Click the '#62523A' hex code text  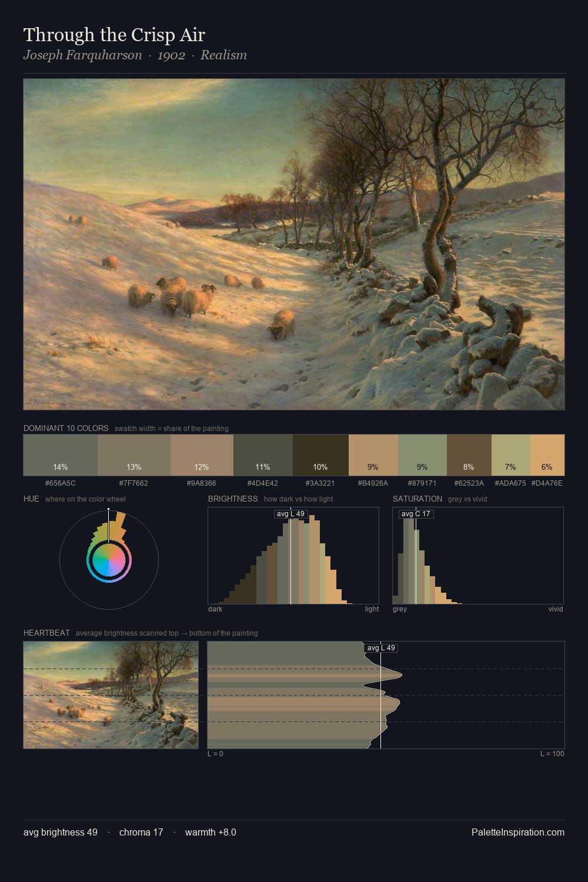(469, 483)
